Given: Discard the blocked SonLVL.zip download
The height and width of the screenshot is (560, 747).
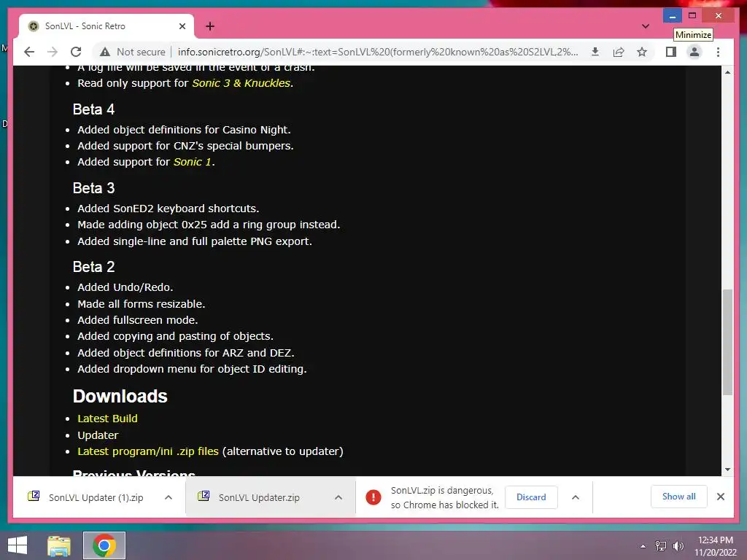Looking at the screenshot, I should [x=531, y=497].
